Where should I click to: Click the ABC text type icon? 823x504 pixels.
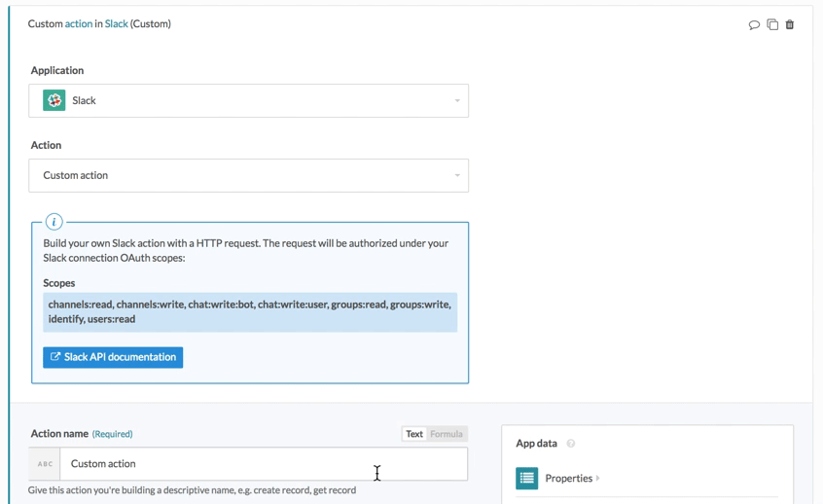45,464
